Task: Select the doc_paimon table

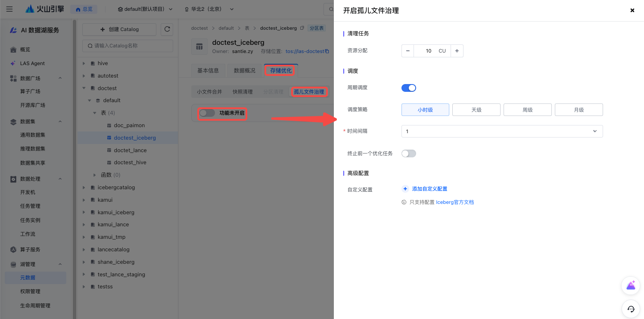Action: click(129, 125)
